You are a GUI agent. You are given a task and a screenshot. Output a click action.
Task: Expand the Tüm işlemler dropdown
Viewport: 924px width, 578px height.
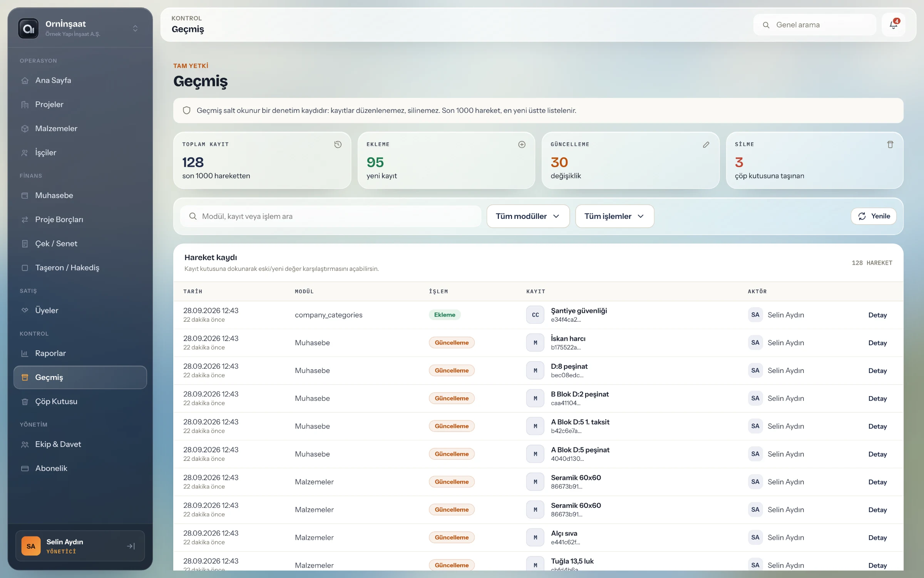614,216
